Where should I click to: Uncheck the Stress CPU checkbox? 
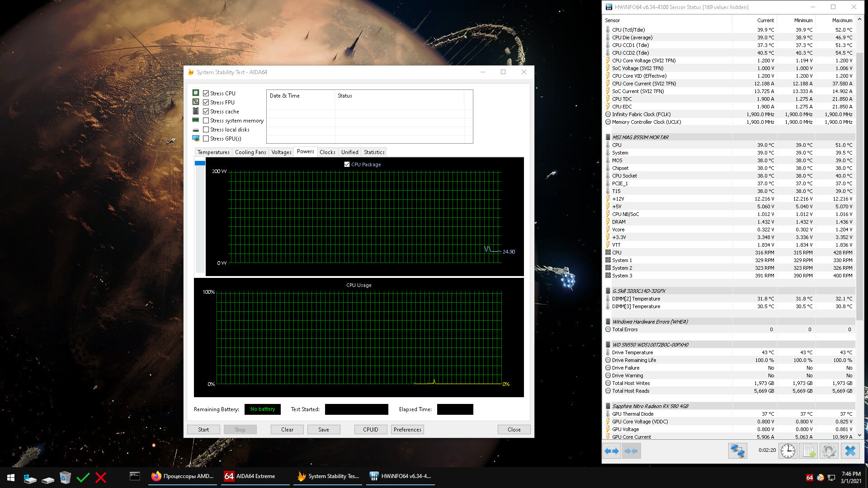pyautogui.click(x=206, y=94)
